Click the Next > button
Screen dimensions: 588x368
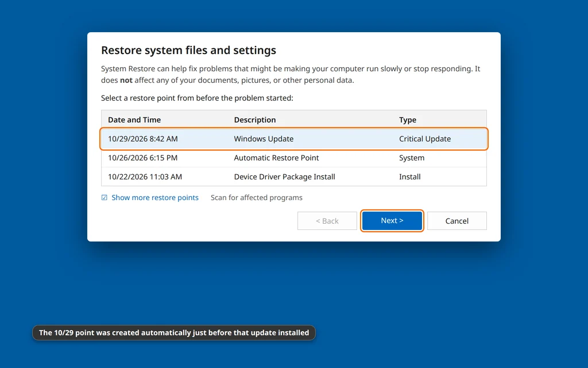(392, 221)
